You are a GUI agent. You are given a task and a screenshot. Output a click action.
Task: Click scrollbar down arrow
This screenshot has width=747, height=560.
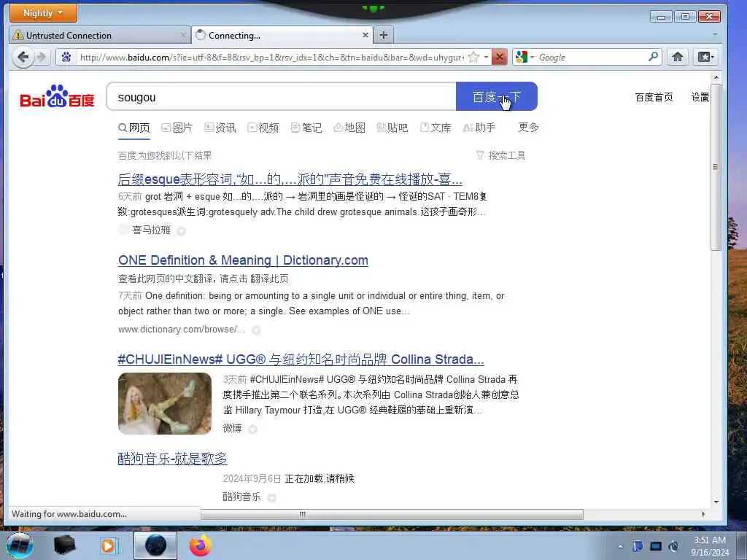pos(716,502)
